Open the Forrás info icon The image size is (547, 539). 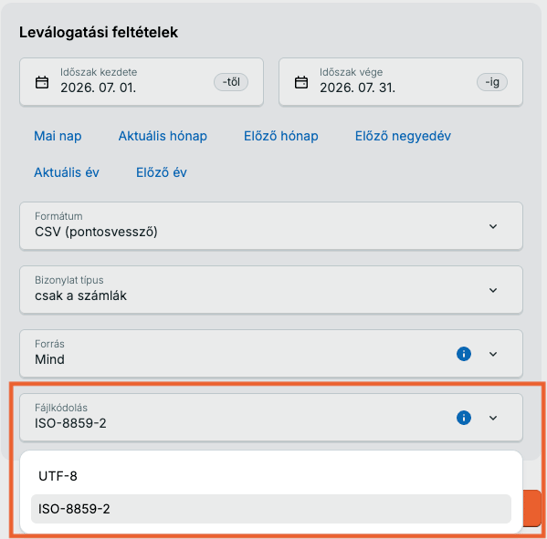point(464,354)
